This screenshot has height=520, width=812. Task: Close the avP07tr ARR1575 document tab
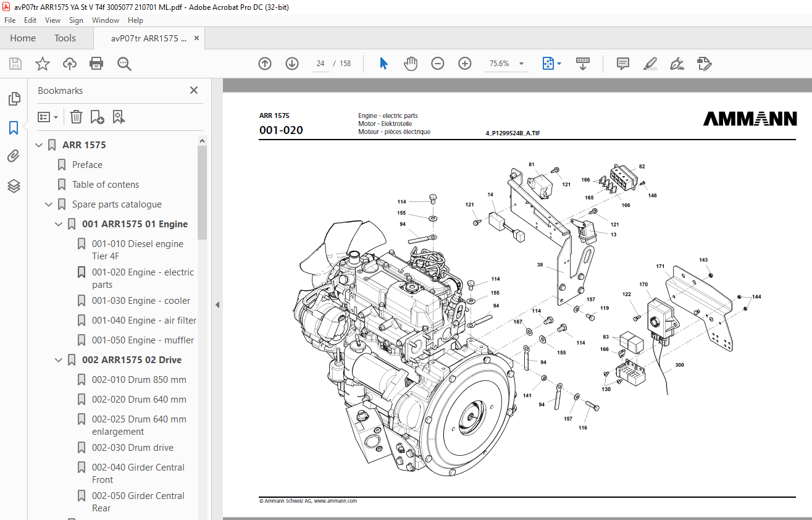pyautogui.click(x=197, y=38)
